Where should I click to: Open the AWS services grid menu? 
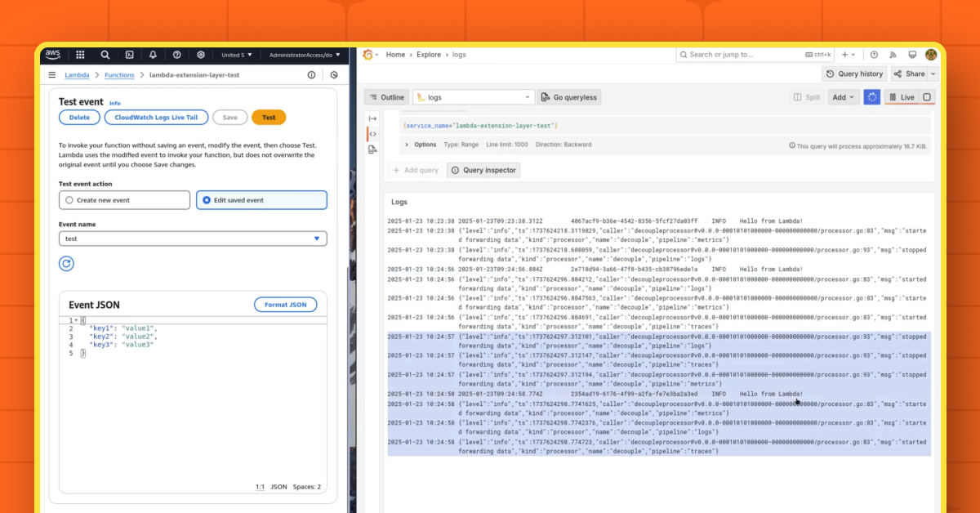(x=80, y=55)
